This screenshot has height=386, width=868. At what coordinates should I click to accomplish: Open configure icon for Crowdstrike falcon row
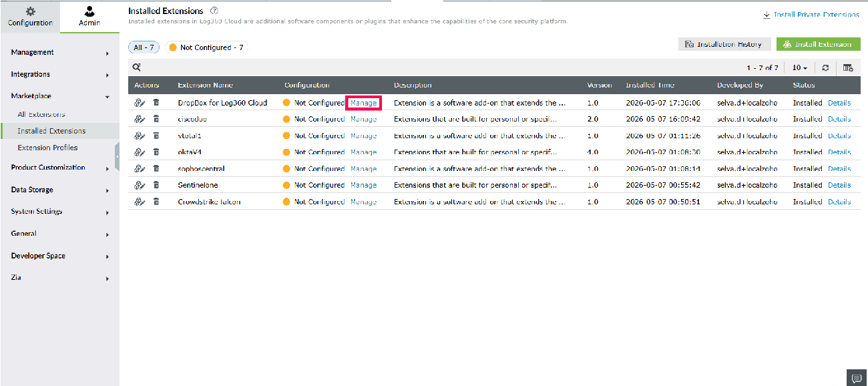[140, 202]
